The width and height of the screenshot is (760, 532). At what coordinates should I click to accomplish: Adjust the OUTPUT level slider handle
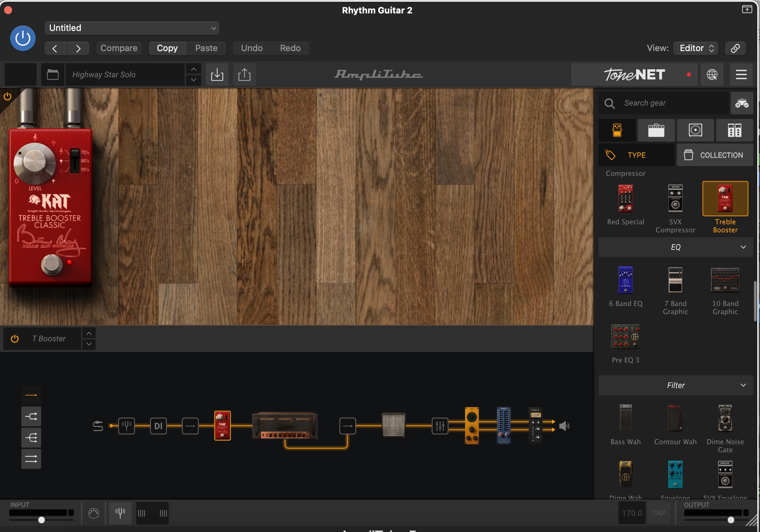[x=731, y=520]
